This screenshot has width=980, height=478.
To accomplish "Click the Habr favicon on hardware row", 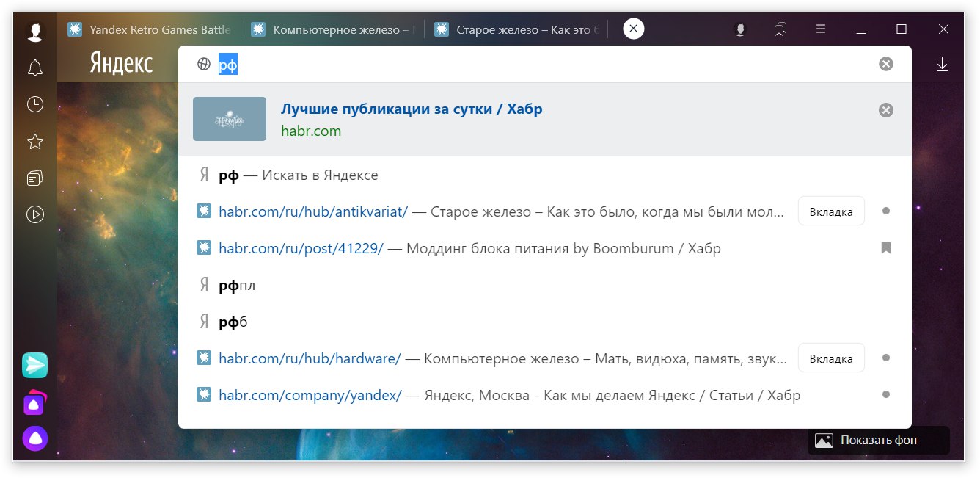I will [x=204, y=358].
